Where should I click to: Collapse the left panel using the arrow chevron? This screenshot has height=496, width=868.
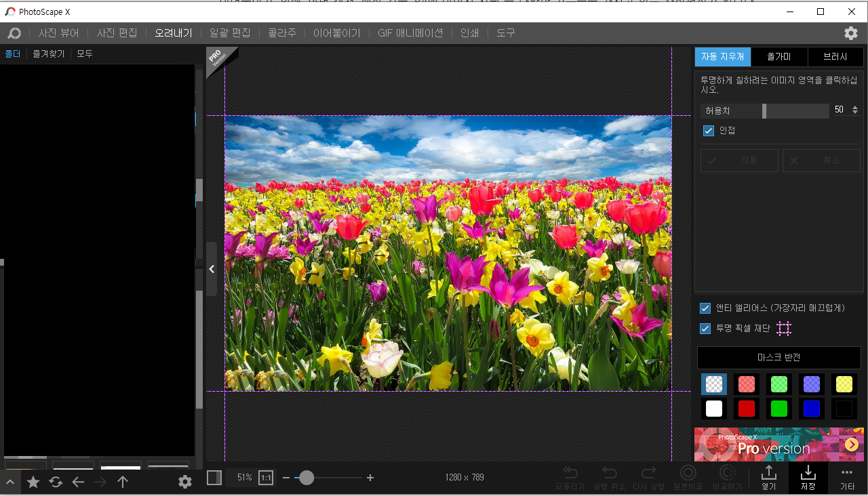point(212,268)
